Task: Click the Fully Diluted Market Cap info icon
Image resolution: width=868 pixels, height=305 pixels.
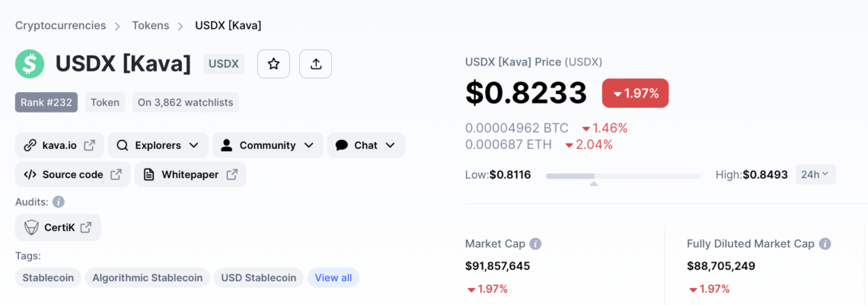Action: pyautogui.click(x=825, y=243)
